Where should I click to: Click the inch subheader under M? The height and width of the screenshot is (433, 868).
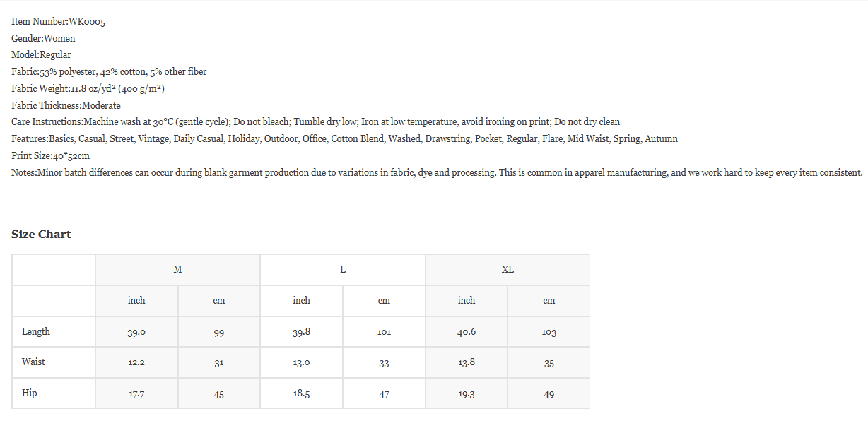tap(136, 300)
